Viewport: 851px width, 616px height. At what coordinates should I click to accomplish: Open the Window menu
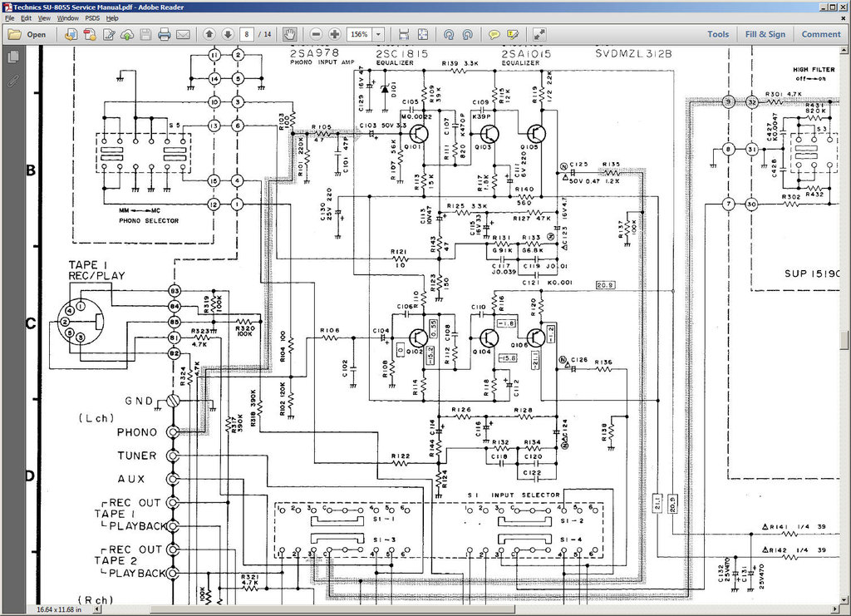[x=68, y=18]
